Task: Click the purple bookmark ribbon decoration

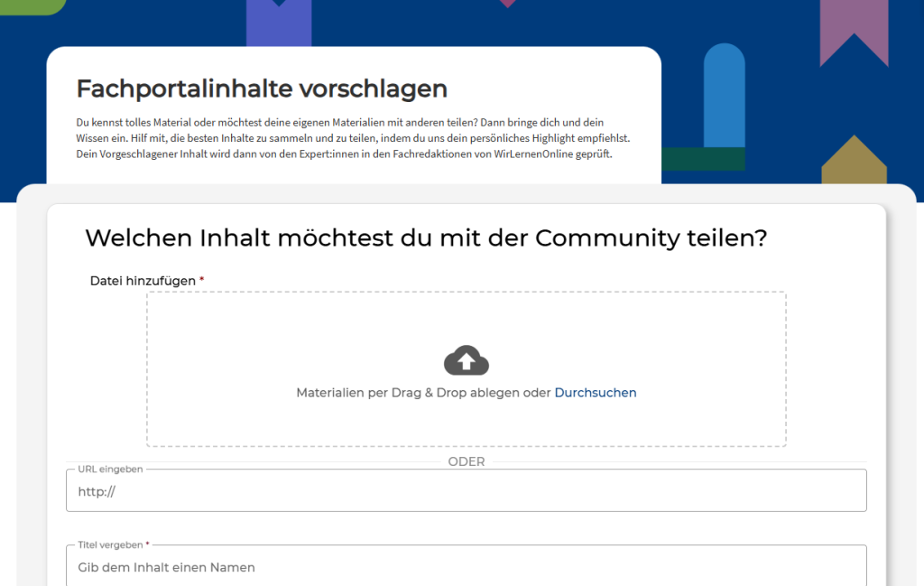Action: coord(854,29)
